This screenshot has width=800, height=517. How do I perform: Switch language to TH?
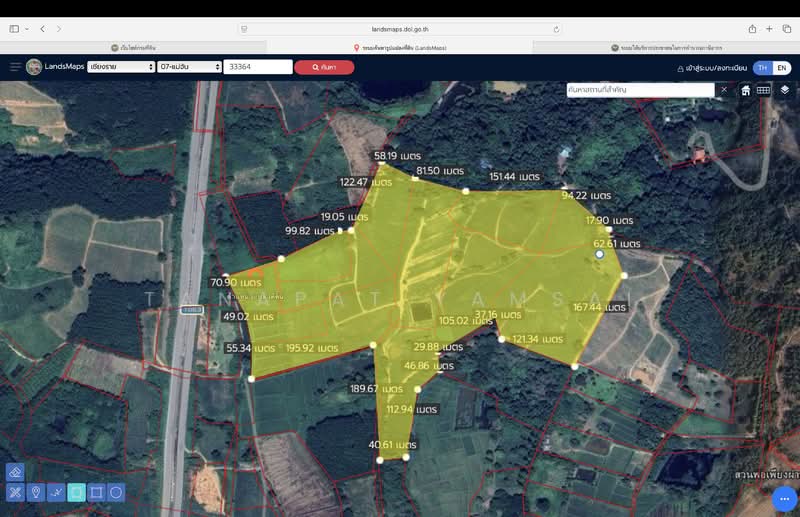pos(763,68)
